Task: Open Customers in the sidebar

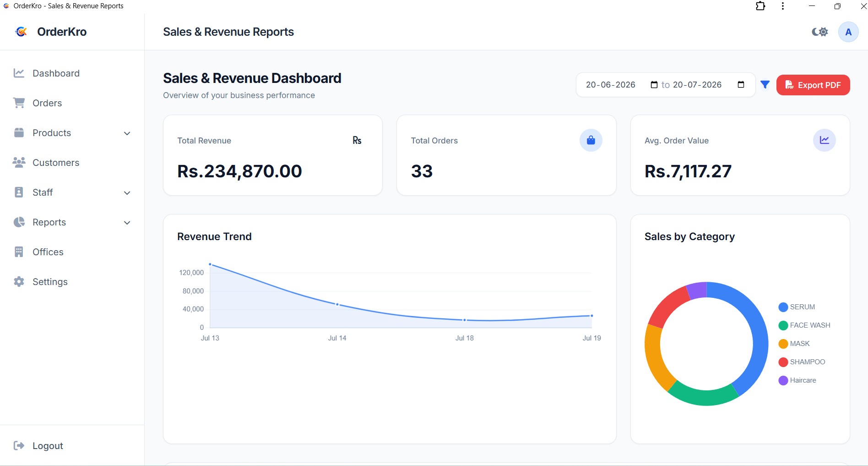Action: pyautogui.click(x=72, y=163)
